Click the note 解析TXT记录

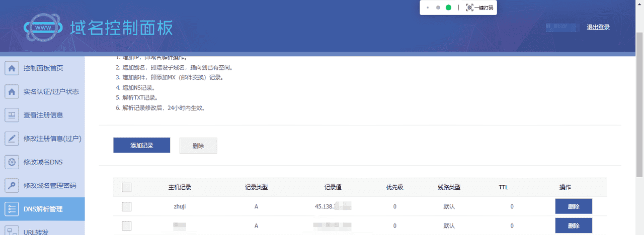tap(136, 97)
